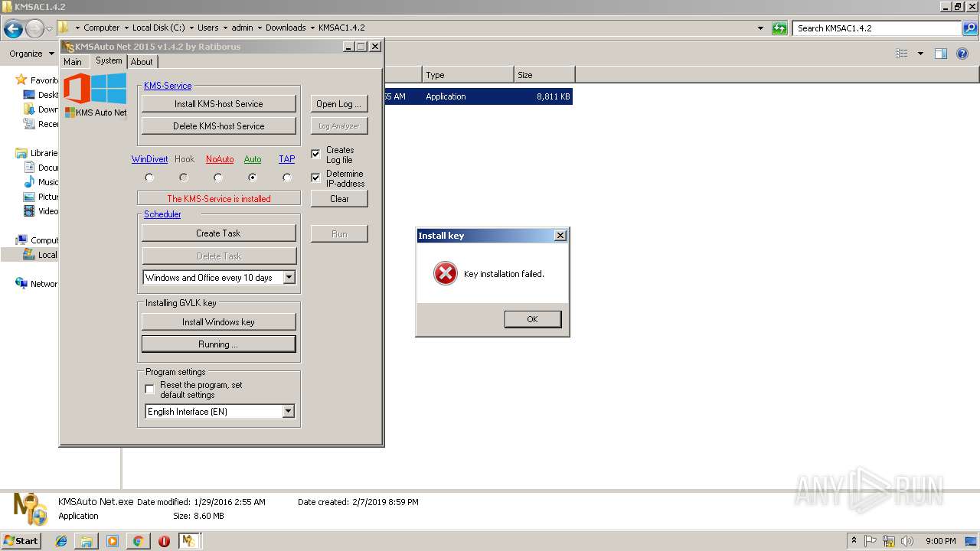Launch the media player from the taskbar
Image resolution: width=980 pixels, height=551 pixels.
coord(113,541)
